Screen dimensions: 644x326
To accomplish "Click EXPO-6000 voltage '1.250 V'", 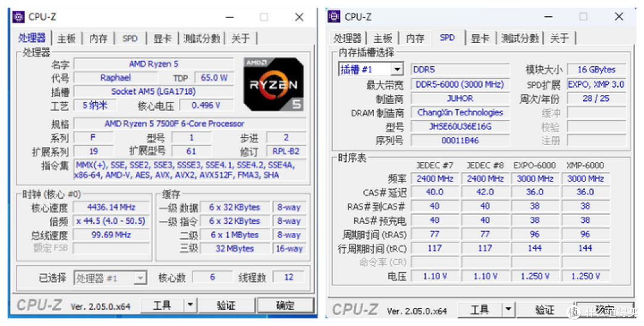I will (535, 276).
